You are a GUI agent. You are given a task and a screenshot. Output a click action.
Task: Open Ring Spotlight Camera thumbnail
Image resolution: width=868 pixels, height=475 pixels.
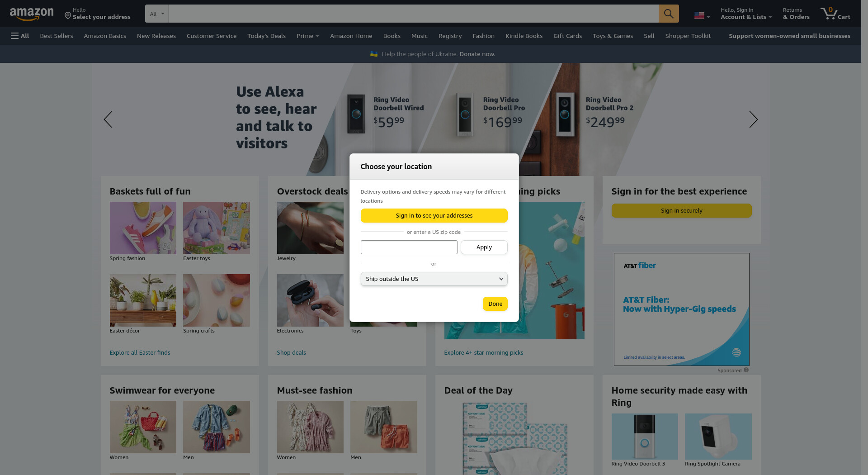pos(718,437)
